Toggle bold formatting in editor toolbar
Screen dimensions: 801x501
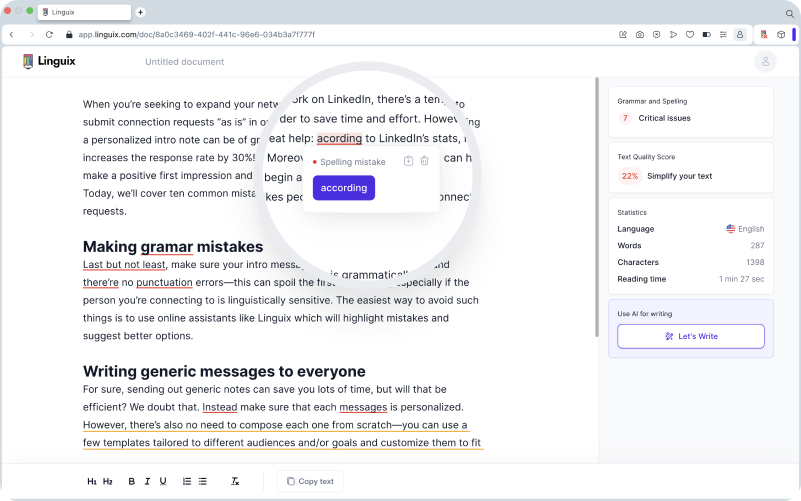(131, 481)
